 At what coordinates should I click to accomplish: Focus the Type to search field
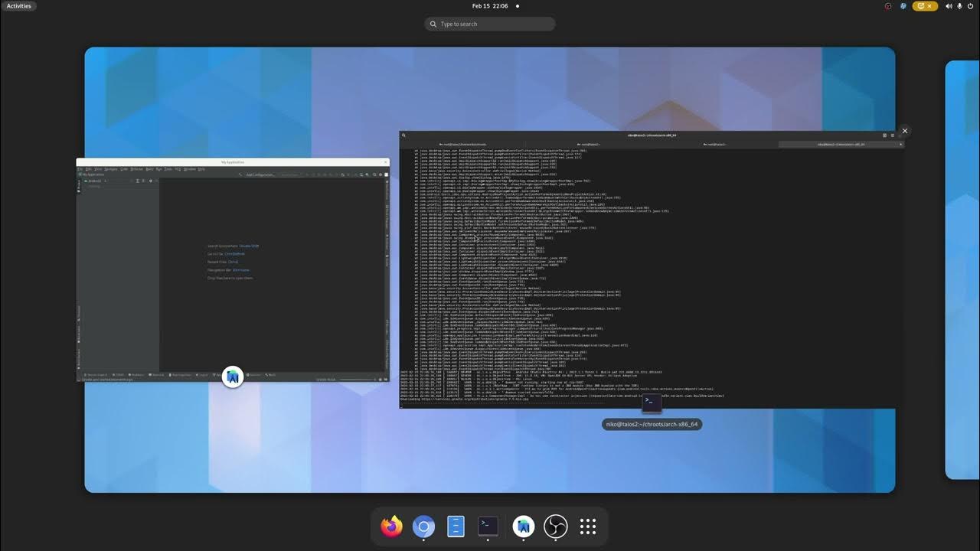click(490, 24)
